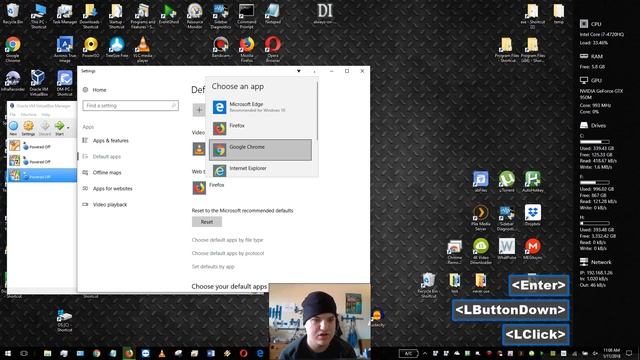Image resolution: width=640 pixels, height=360 pixels.
Task: Open Set defaults by app link
Action: coord(213,267)
